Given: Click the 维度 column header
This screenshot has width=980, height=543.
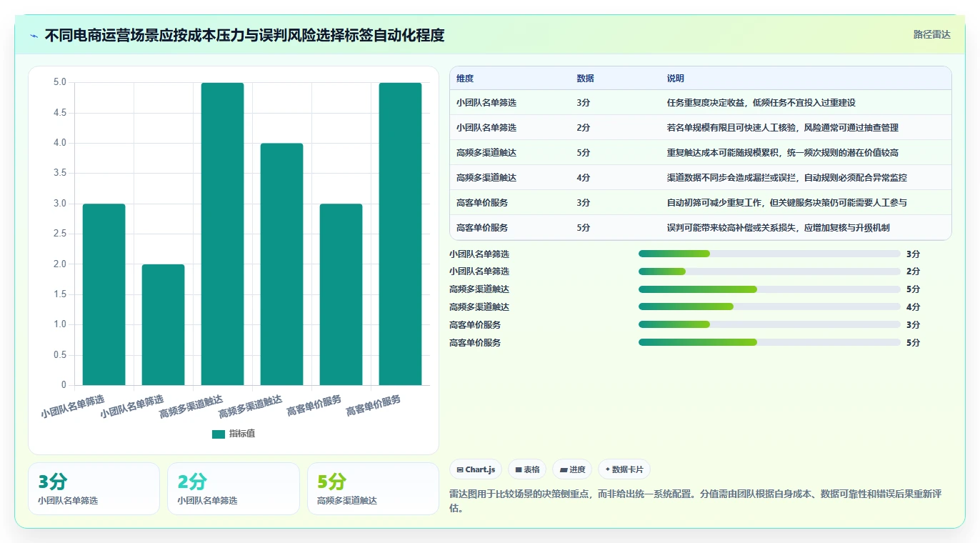Looking at the screenshot, I should [x=465, y=79].
